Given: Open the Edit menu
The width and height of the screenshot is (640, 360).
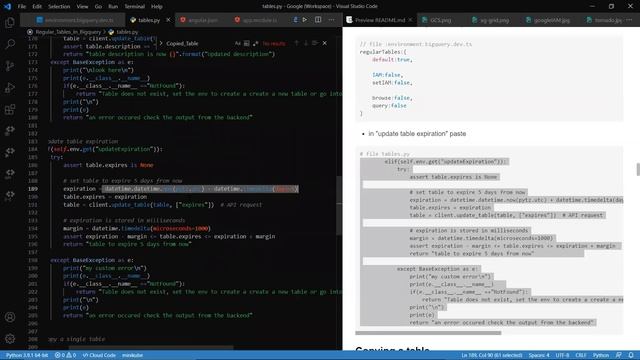Looking at the screenshot, I should click(x=37, y=7).
